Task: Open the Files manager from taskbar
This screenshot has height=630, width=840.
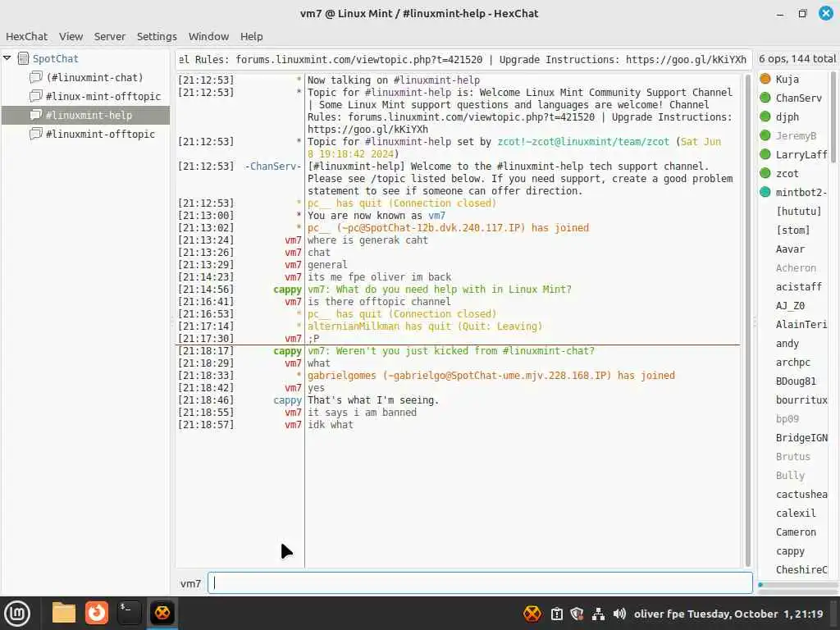Action: [64, 613]
